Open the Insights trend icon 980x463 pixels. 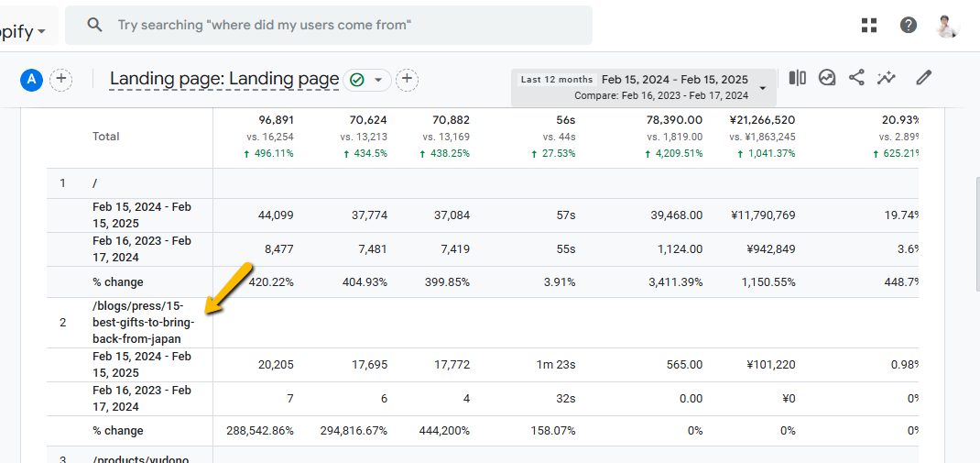[x=827, y=78]
